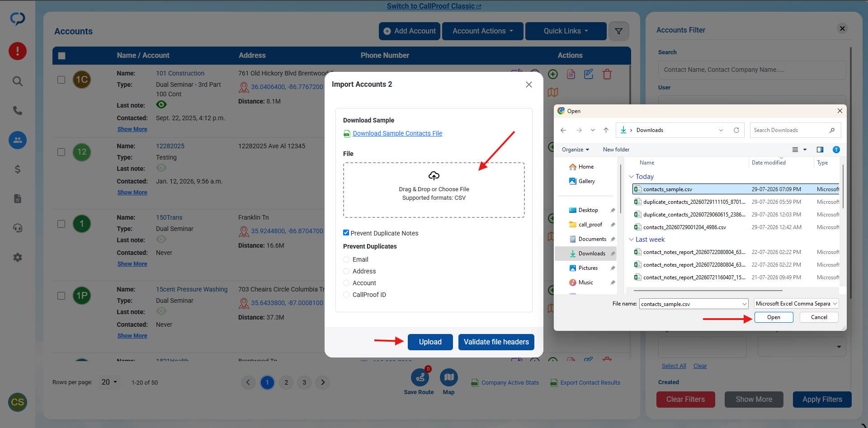Open the headset support sidebar icon
868x428 pixels.
tap(18, 228)
